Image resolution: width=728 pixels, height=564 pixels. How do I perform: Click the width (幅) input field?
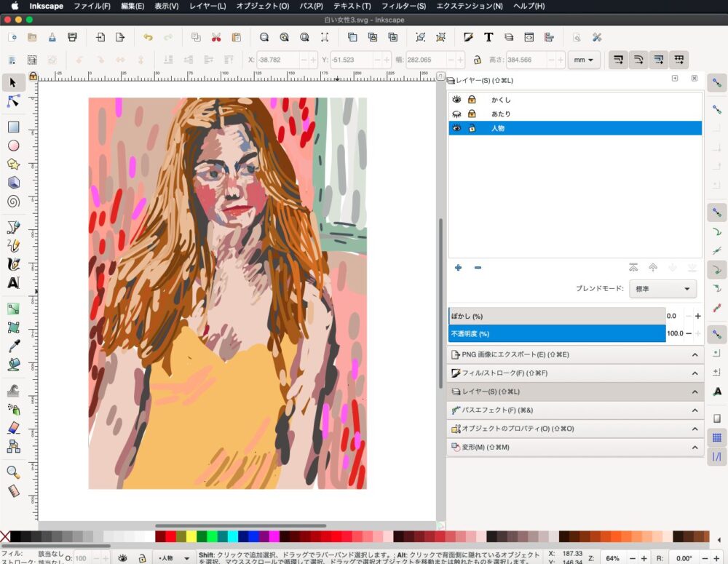[426, 60]
